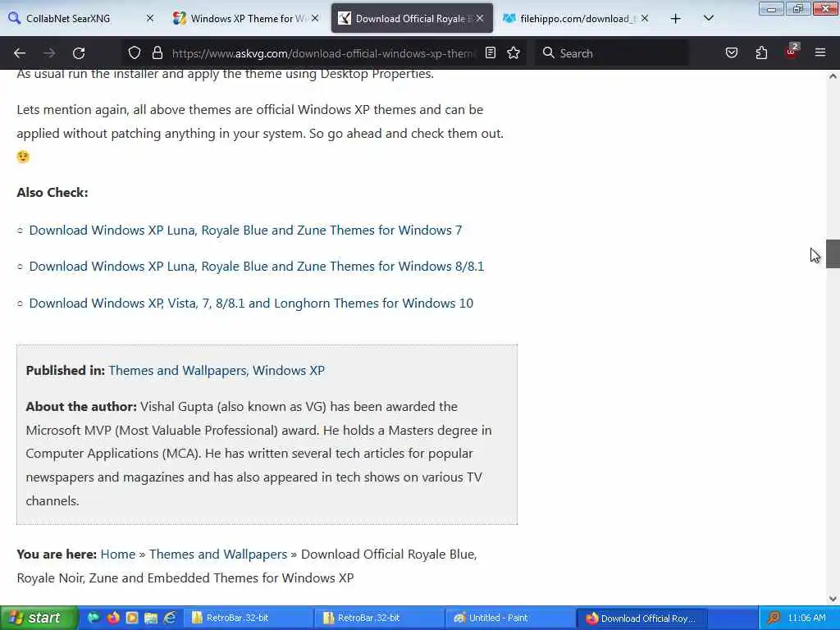Open Themes and Wallpapers category link
Viewport: 840px width, 630px height.
pos(178,371)
